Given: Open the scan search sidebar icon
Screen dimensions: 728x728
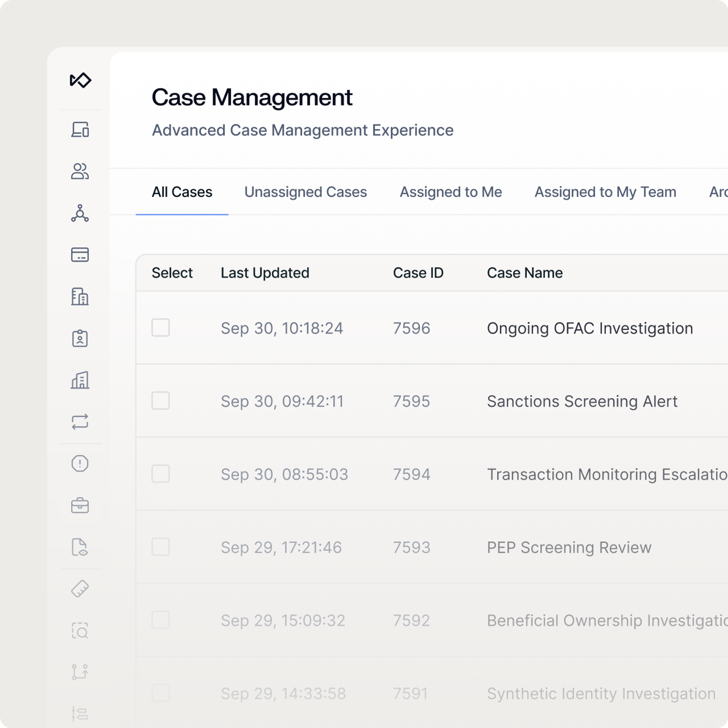Looking at the screenshot, I should [x=80, y=630].
